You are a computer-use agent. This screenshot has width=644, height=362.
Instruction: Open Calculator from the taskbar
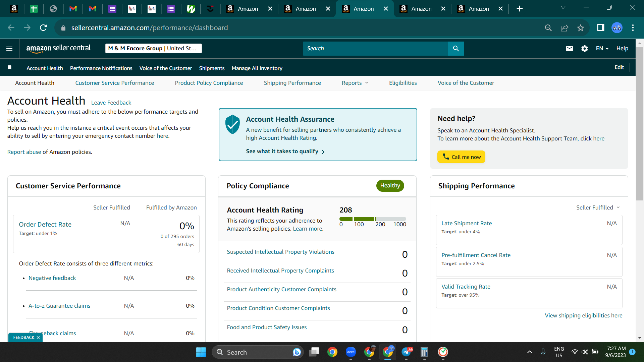[x=425, y=352]
